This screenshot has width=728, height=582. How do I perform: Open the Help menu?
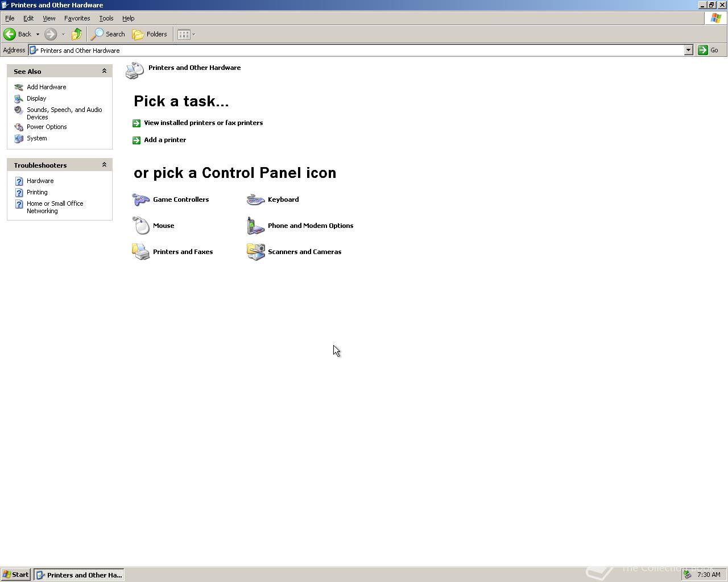point(128,18)
